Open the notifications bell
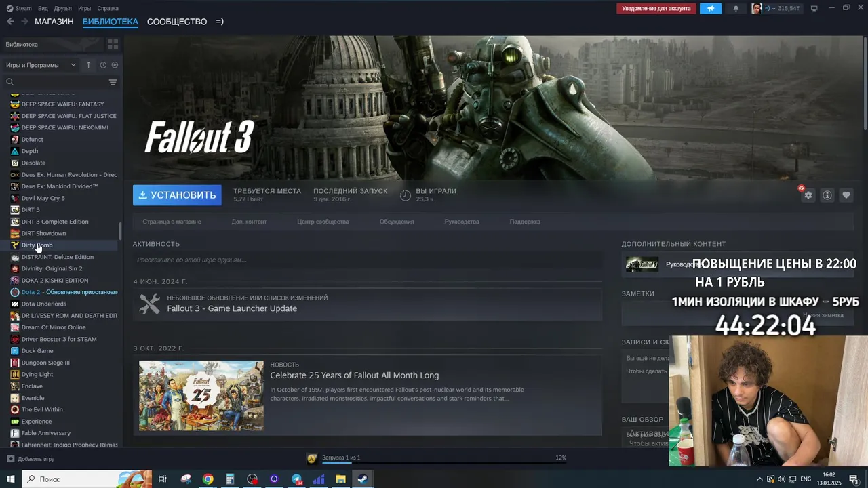 pos(736,9)
